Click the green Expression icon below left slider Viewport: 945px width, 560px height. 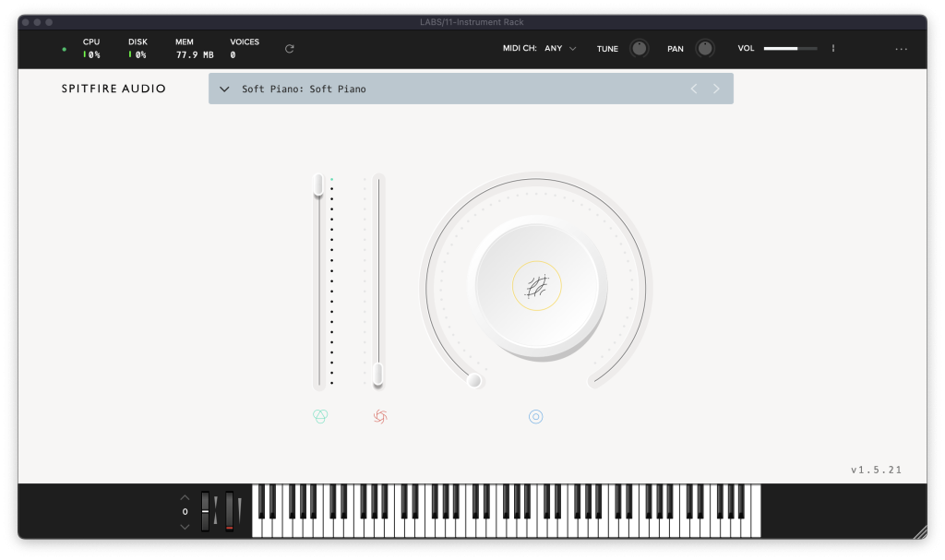tap(320, 417)
